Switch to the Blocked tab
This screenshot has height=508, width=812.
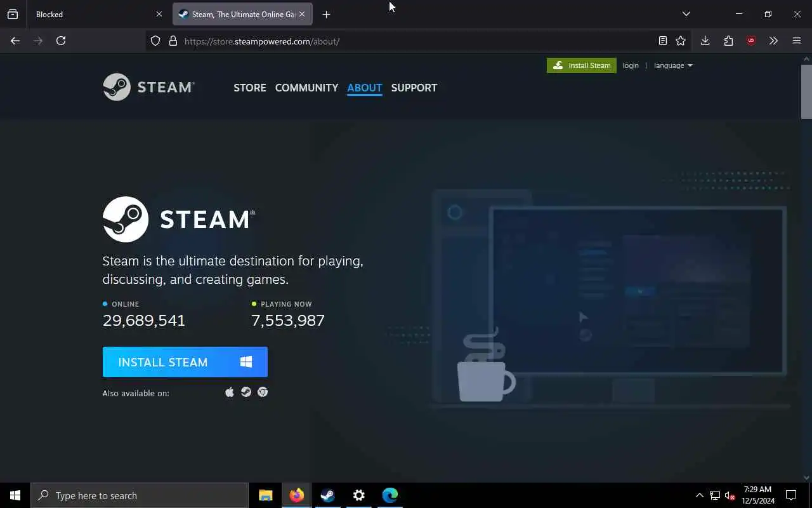pyautogui.click(x=98, y=14)
